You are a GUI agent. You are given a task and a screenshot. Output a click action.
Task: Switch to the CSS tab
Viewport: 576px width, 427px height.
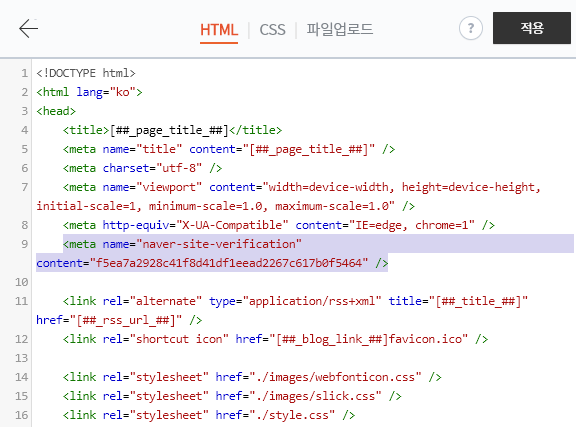pyautogui.click(x=272, y=30)
